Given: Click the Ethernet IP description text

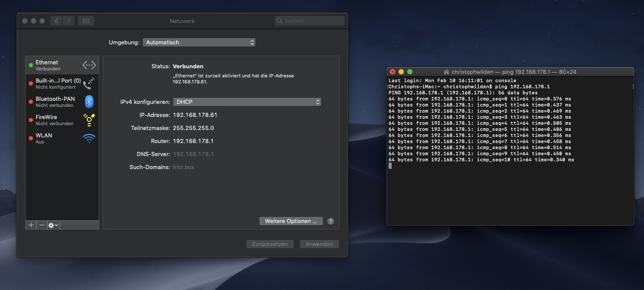Looking at the screenshot, I should point(233,79).
